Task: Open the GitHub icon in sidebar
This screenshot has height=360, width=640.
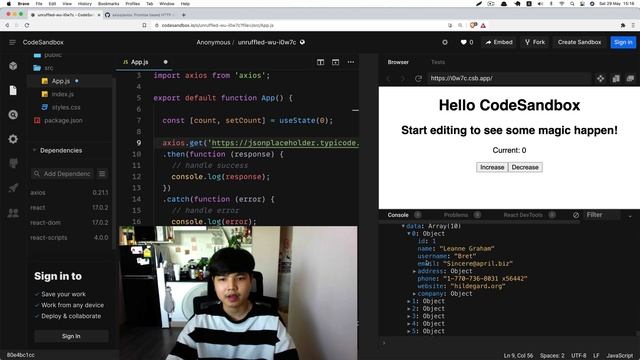Action: click(x=13, y=163)
